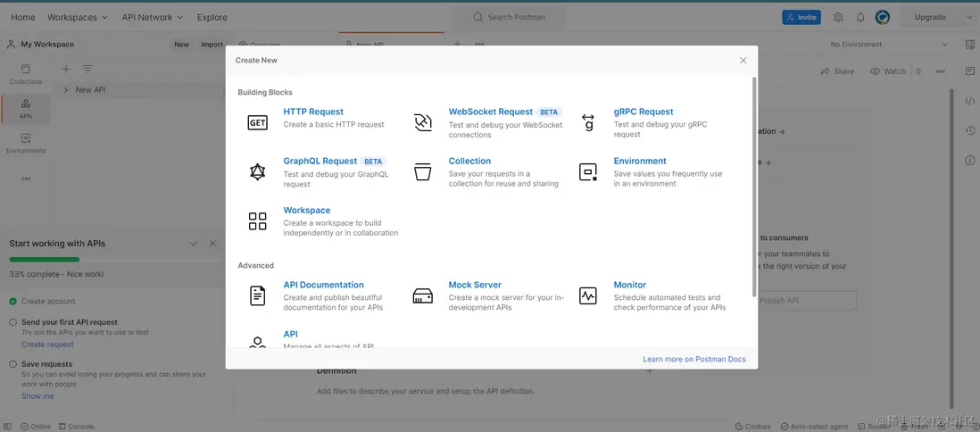Click the Collection icon in Create New
980x432 pixels.
click(423, 172)
